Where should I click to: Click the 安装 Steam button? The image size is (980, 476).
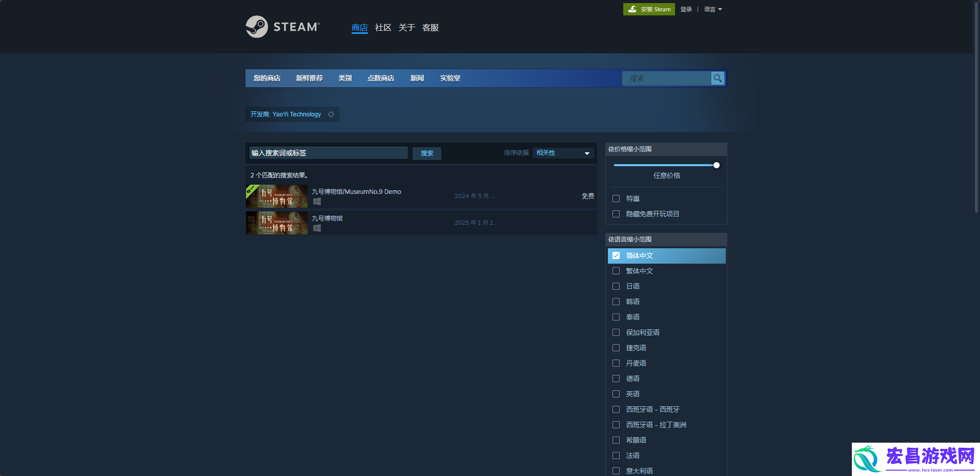(649, 9)
